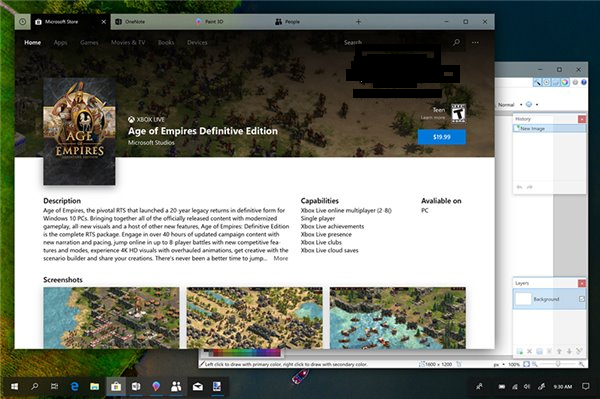Open tab history clock icon in Store window
Viewport: 600px width, 399px height.
[x=23, y=22]
